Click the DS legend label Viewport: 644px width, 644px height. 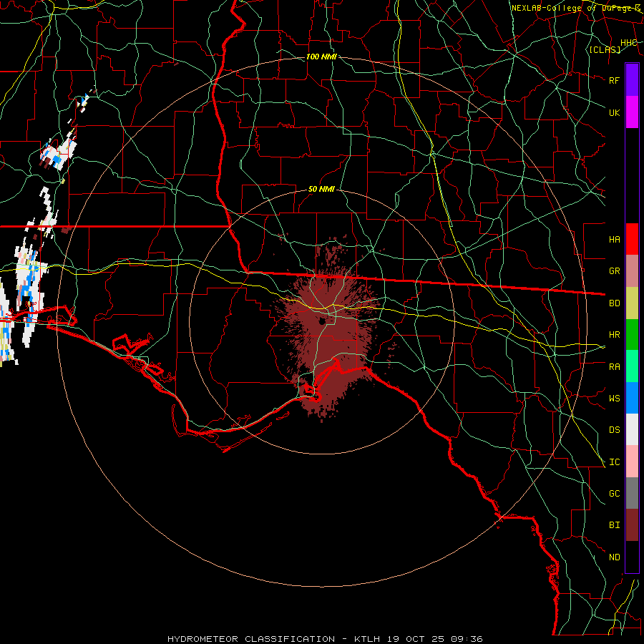pyautogui.click(x=614, y=429)
